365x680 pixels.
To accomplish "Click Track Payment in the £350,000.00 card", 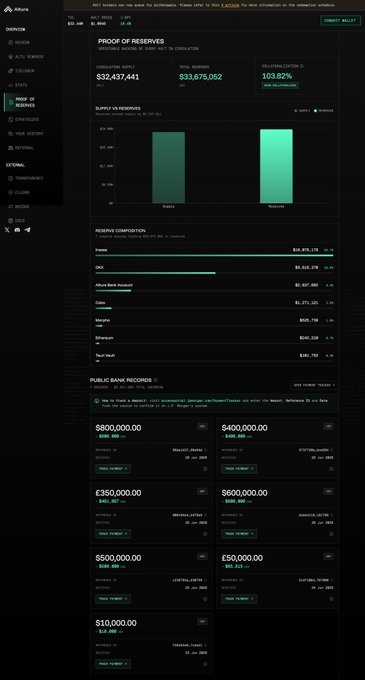I will pos(113,534).
